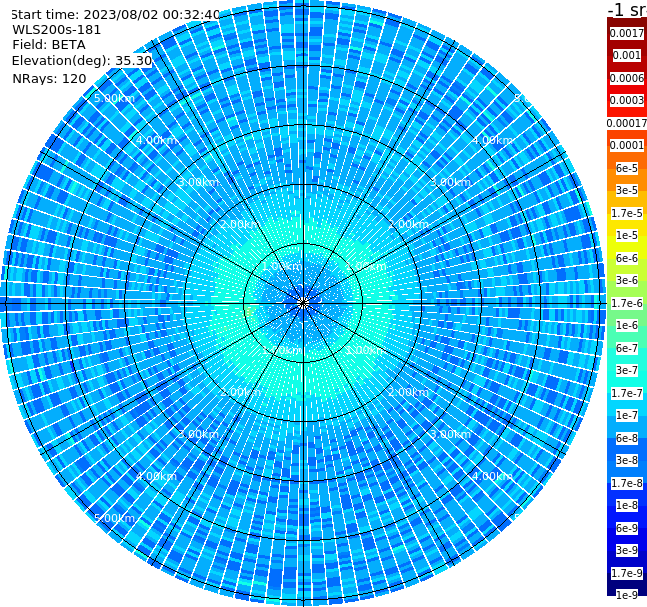The image size is (647, 607).
Task: Click the 1e-7 colorbar label
Action: click(627, 416)
